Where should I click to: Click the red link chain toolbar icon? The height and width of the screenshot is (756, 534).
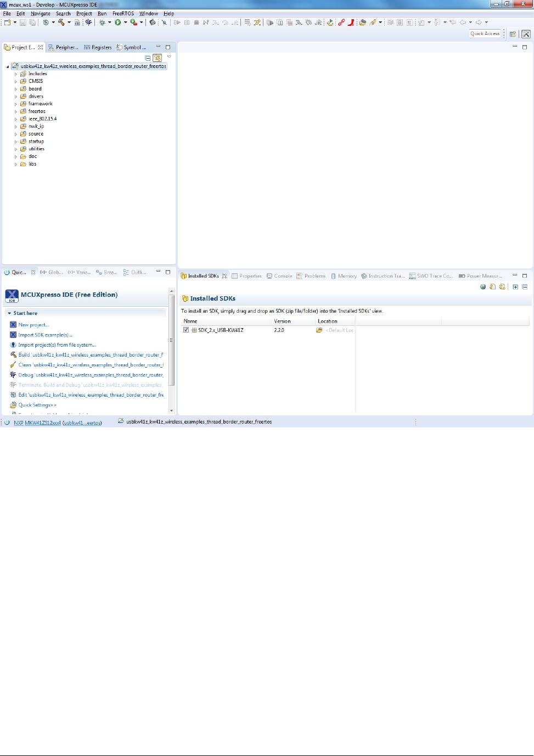(341, 22)
